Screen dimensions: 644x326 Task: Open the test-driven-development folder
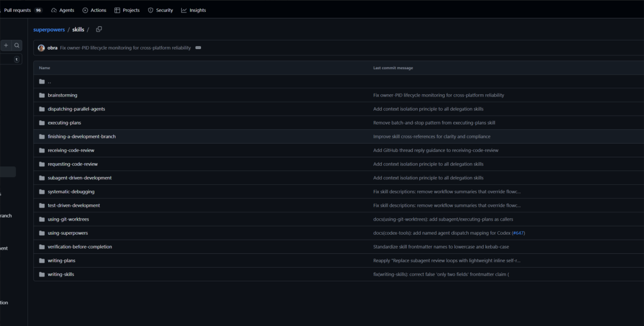point(74,206)
